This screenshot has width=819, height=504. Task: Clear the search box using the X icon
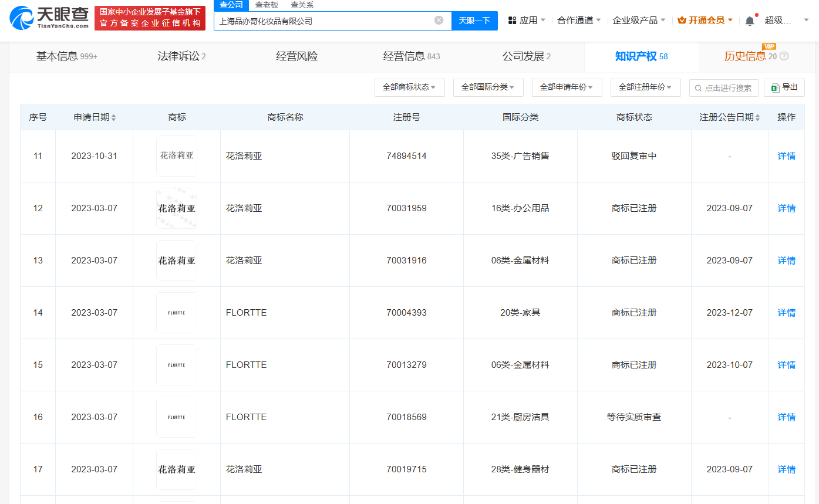click(x=439, y=19)
